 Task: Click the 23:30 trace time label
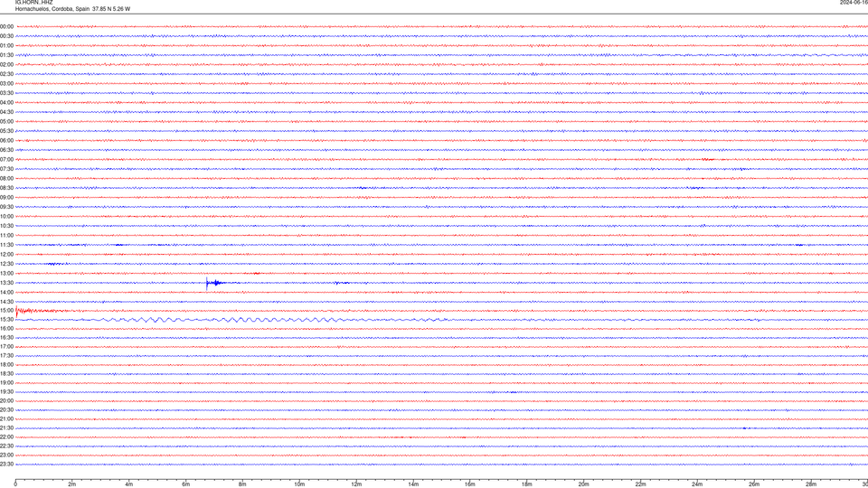[6, 465]
